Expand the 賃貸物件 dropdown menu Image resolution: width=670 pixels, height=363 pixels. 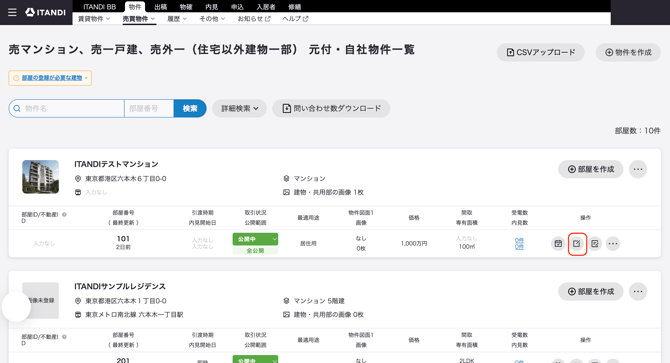(94, 19)
